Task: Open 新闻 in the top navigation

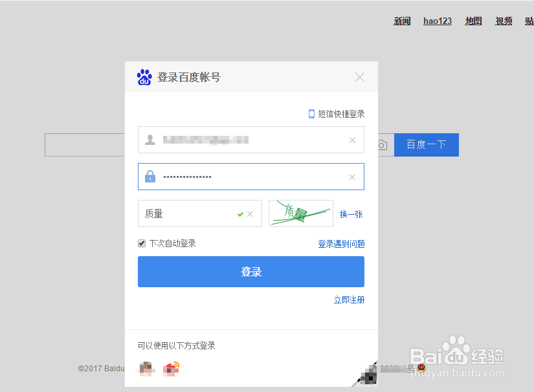Action: pos(402,21)
